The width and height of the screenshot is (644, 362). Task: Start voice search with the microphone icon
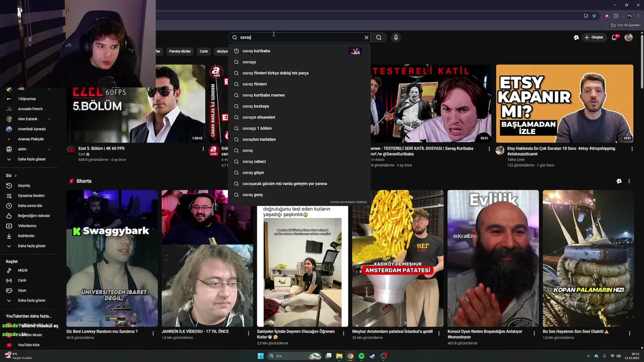click(x=396, y=37)
